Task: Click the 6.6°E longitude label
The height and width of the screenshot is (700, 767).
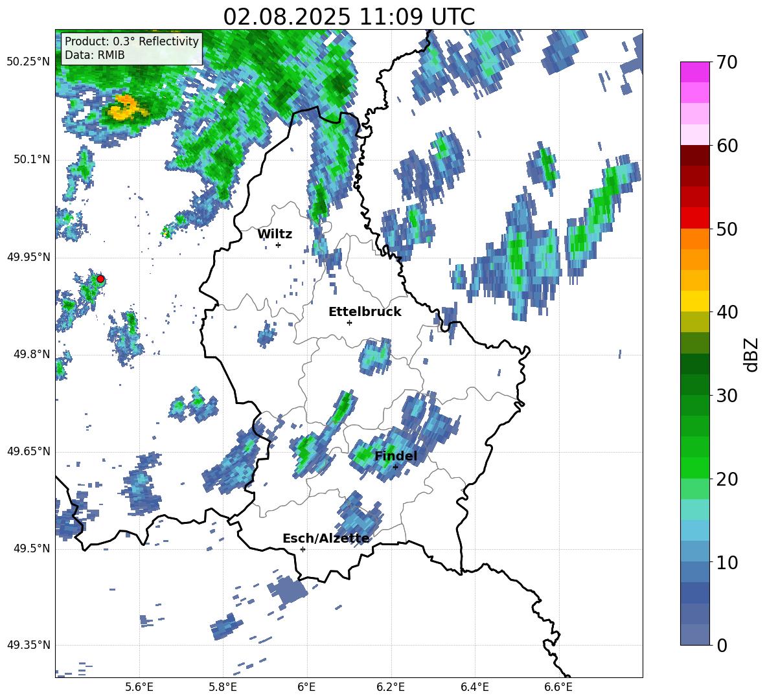Action: (x=558, y=687)
